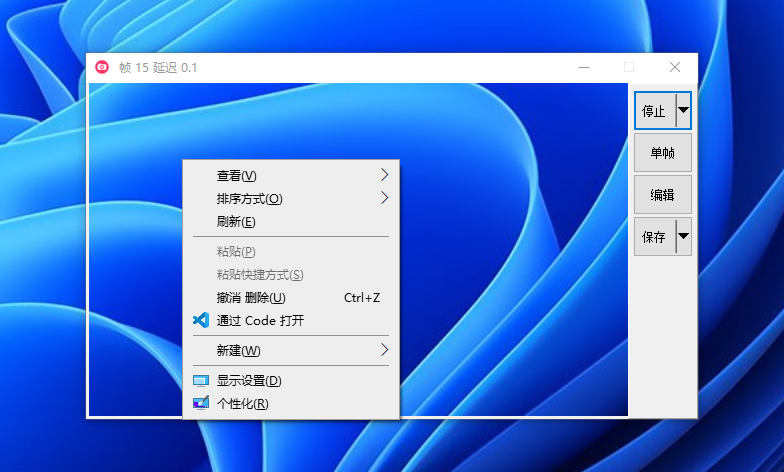784x472 pixels.
Task: Expand the 排序方式(O) chevron arrow
Action: tap(384, 198)
